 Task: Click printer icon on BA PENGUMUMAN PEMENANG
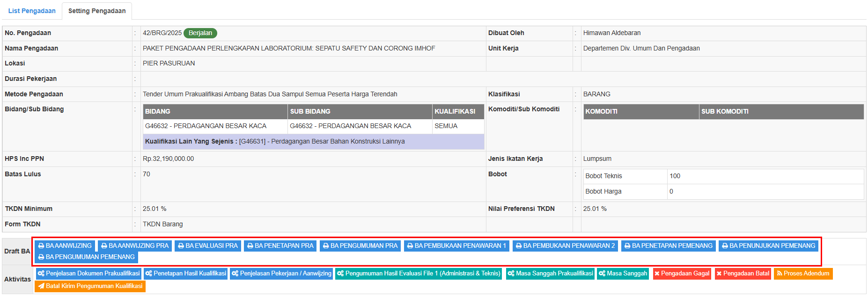pos(41,257)
